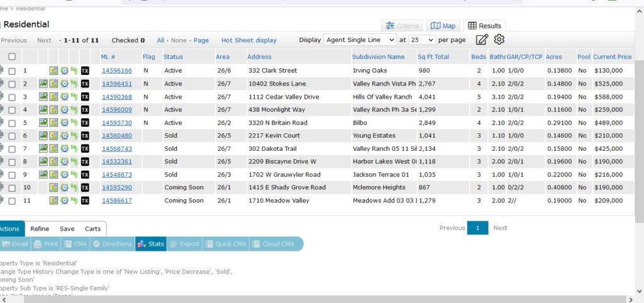Click the TX icon on row 8

(85, 162)
